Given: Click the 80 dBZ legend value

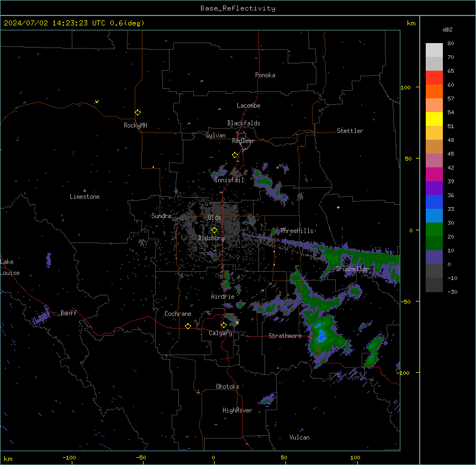Looking at the screenshot, I should [451, 44].
